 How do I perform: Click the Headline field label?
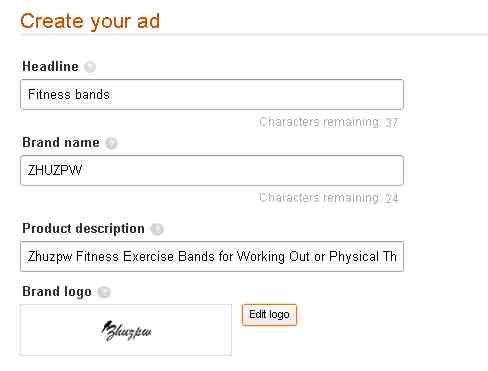click(50, 66)
